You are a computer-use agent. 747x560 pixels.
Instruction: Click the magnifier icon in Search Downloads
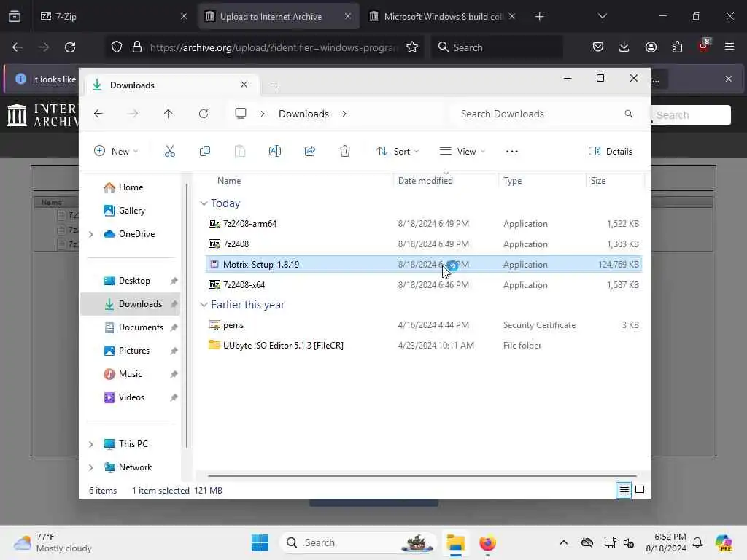(628, 114)
